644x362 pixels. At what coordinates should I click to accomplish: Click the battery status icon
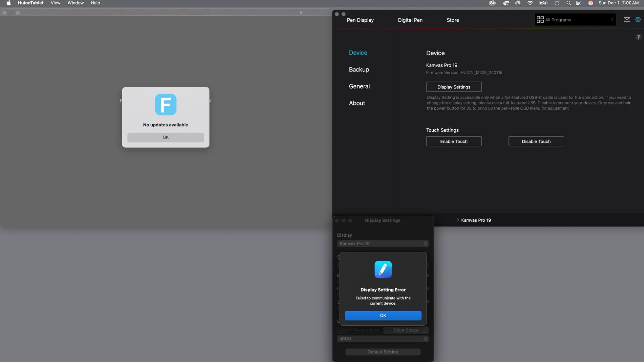tap(543, 3)
